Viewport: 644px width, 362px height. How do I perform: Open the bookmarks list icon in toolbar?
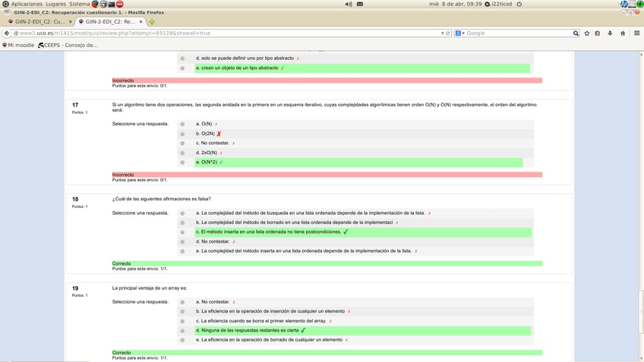tap(598, 33)
